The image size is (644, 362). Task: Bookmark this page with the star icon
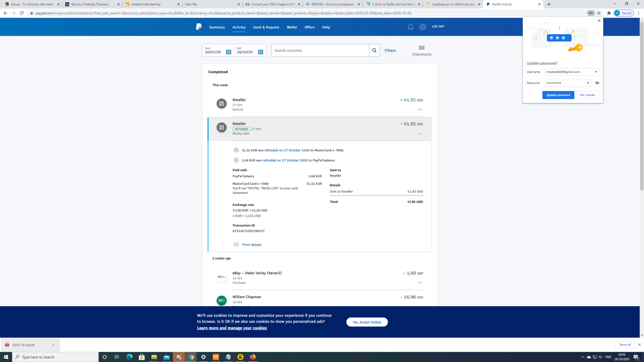coord(599,13)
